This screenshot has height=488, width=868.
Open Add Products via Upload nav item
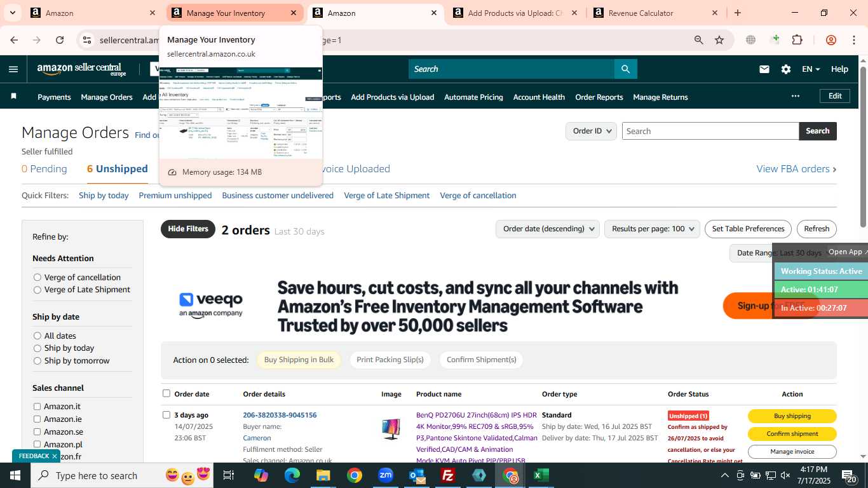tap(393, 97)
